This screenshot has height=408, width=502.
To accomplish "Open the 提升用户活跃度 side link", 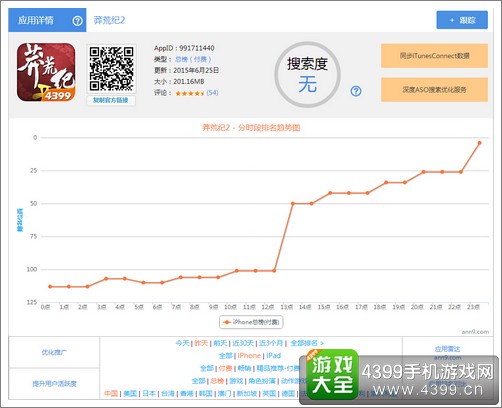I will tap(54, 384).
